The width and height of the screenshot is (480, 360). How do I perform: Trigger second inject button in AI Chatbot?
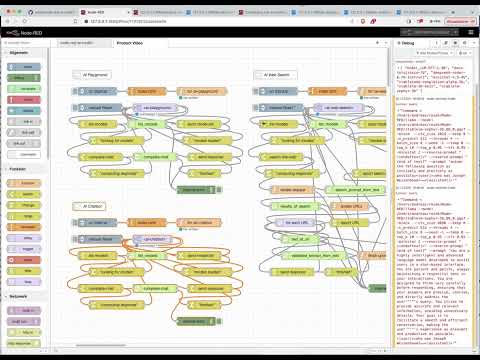tap(75, 239)
